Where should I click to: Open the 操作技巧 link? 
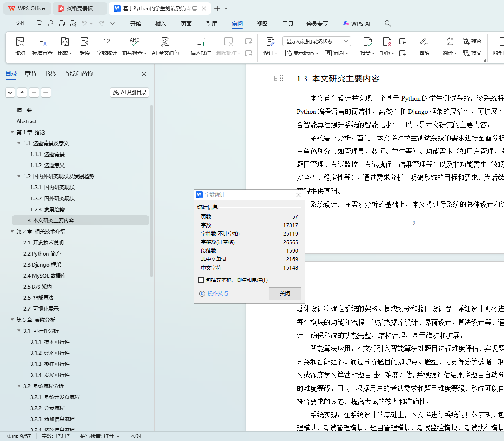point(214,293)
